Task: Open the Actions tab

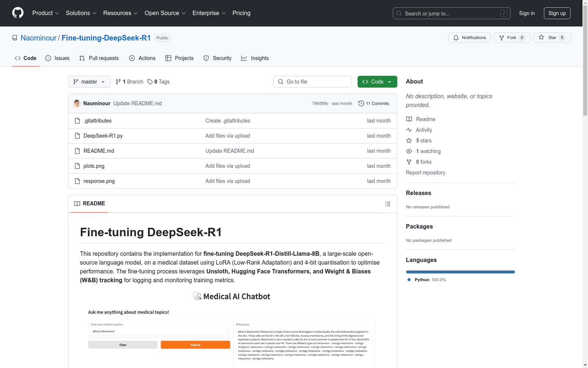Action: [142, 58]
